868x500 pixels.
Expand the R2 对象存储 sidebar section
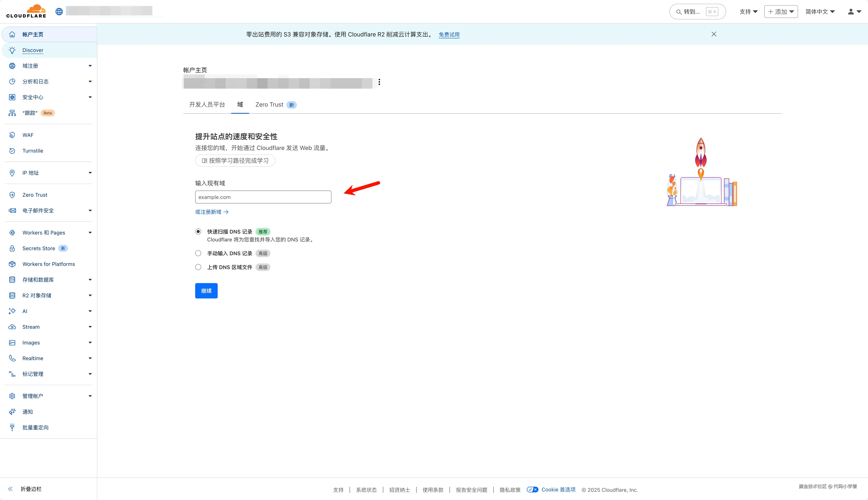pos(90,296)
